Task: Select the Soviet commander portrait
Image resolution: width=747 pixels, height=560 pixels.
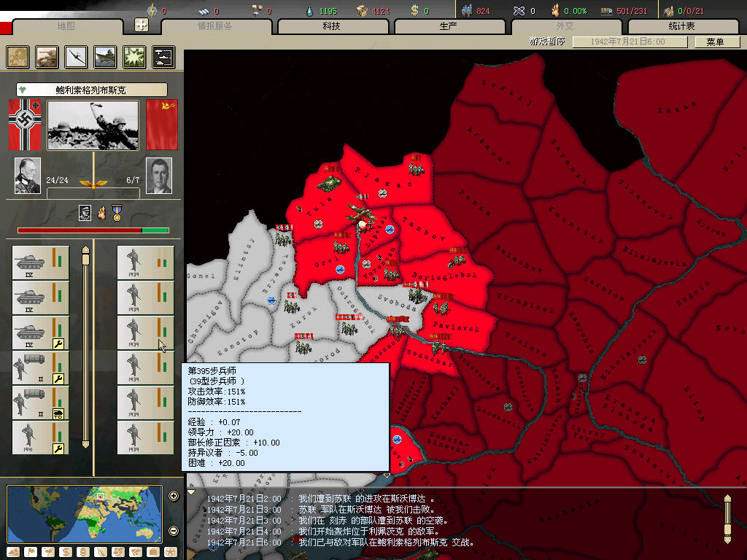Action: [x=159, y=176]
